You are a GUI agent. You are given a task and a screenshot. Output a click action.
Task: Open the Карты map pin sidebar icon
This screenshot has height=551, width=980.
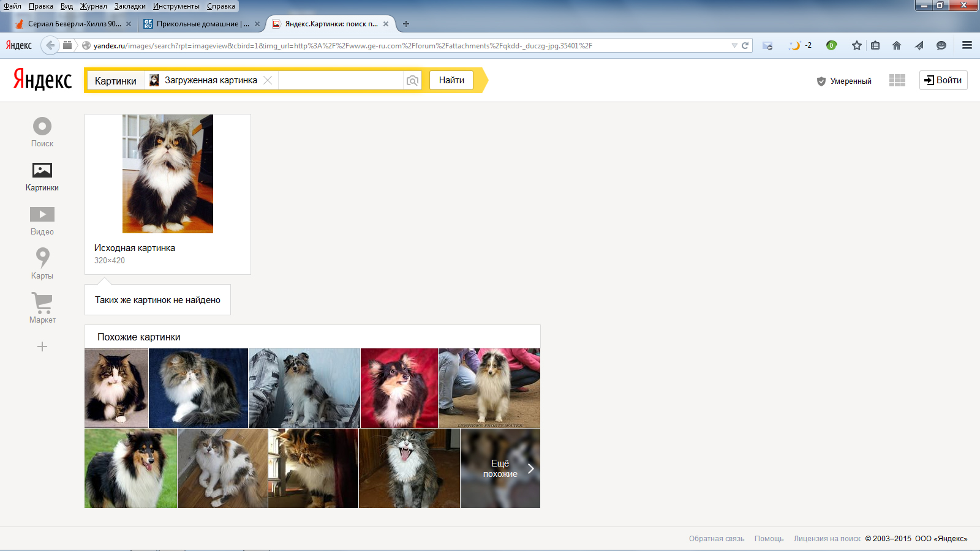(x=42, y=258)
